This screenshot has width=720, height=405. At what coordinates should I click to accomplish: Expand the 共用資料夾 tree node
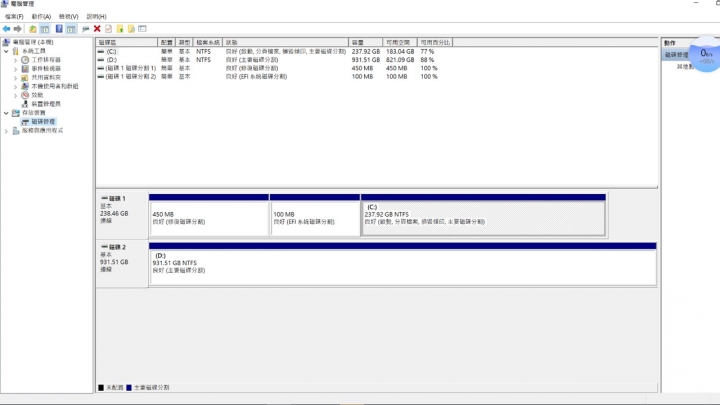coord(15,77)
